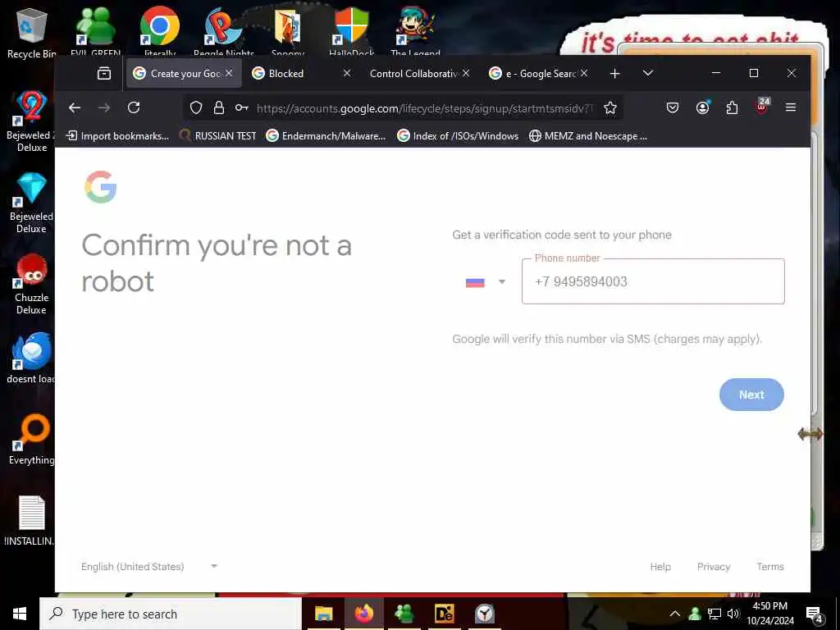
Task: Open RUSSIAN TEST bookmark
Action: coord(217,136)
